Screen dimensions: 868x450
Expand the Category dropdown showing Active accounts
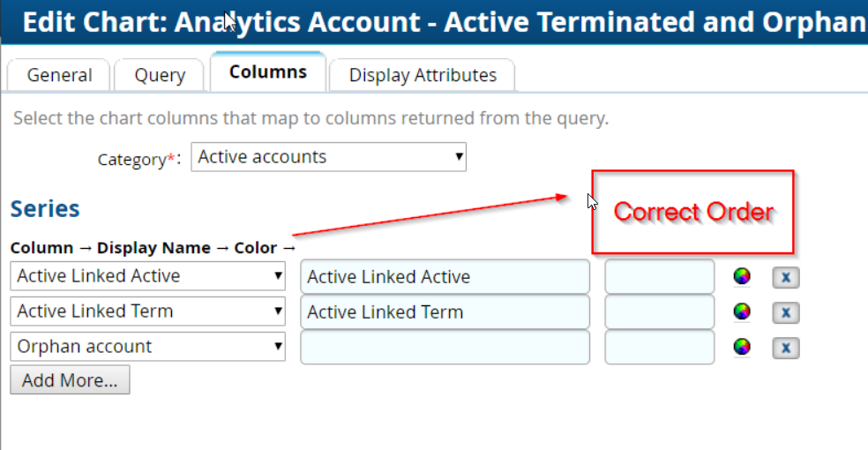click(x=328, y=158)
